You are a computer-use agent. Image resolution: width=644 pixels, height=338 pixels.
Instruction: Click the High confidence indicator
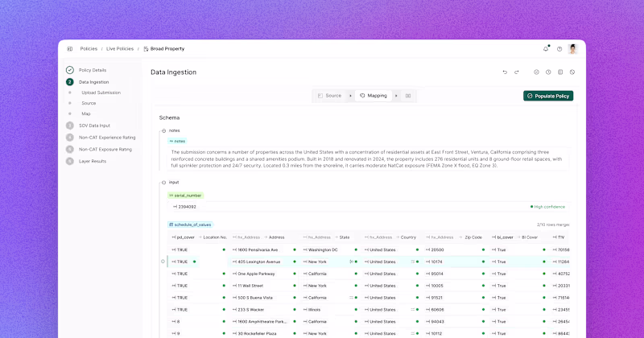point(548,207)
